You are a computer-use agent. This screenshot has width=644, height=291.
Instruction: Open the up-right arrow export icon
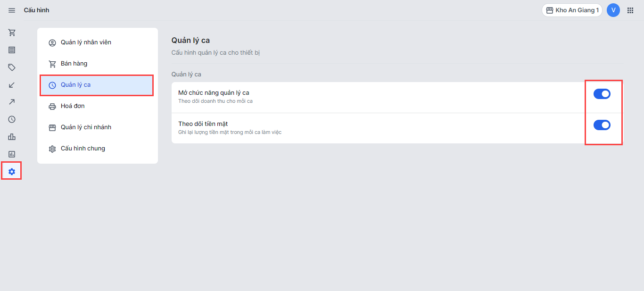click(12, 102)
